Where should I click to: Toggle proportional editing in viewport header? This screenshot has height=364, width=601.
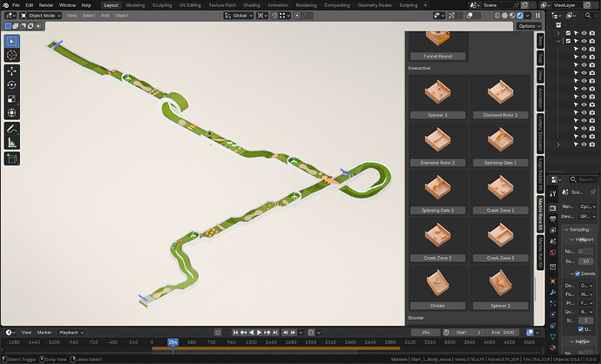297,16
